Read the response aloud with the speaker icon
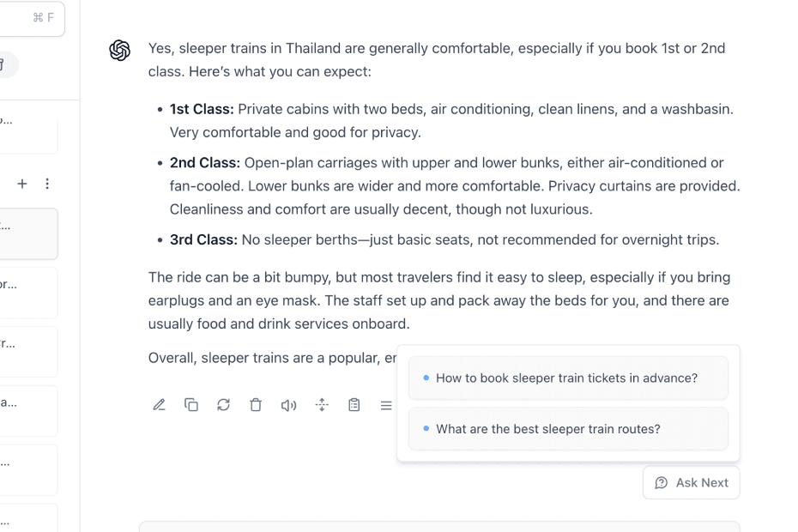Screen dimensions: 798x532 tap(288, 405)
